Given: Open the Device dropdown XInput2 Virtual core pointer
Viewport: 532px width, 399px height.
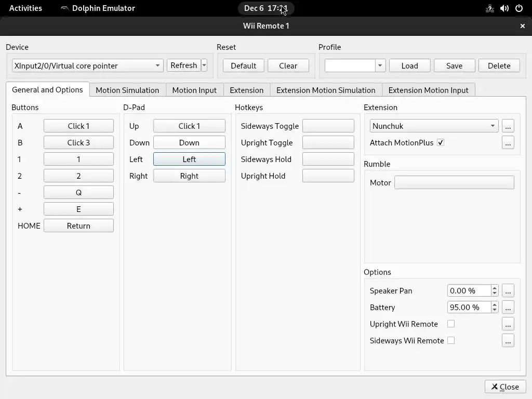Looking at the screenshot, I should pos(87,65).
